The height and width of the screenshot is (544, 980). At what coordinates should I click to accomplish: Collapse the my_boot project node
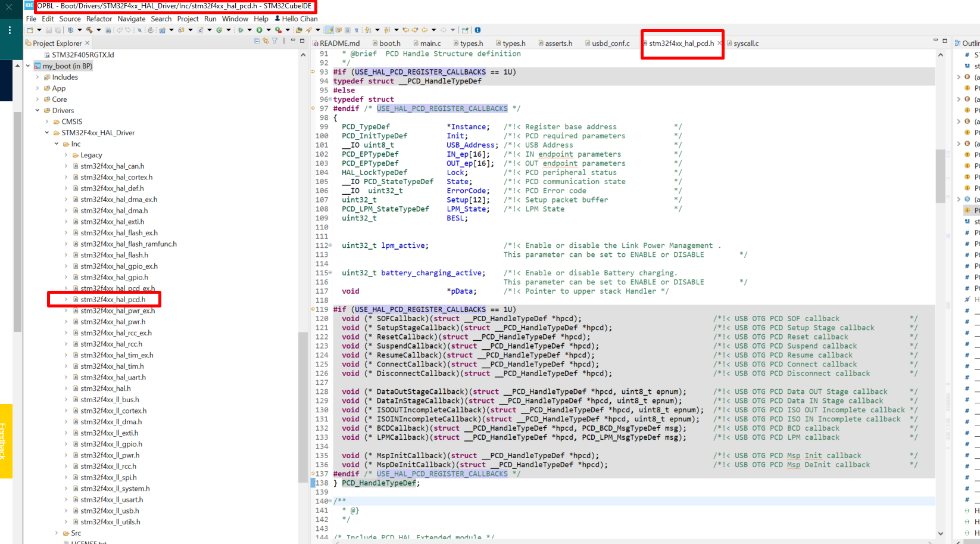point(27,66)
